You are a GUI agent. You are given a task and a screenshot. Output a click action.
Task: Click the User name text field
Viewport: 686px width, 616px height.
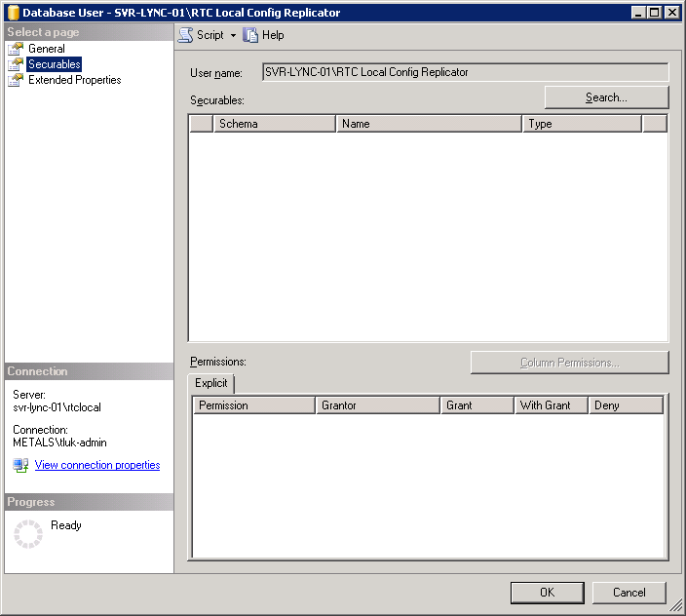pyautogui.click(x=466, y=72)
